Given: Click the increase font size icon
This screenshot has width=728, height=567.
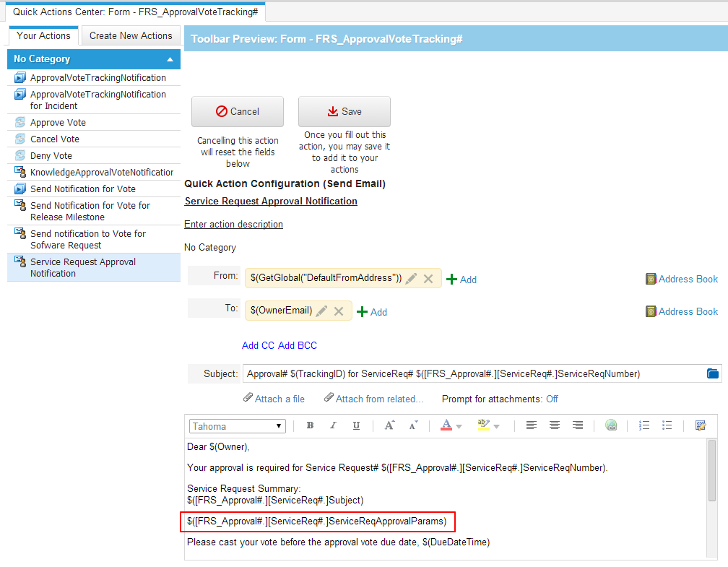Looking at the screenshot, I should (389, 425).
